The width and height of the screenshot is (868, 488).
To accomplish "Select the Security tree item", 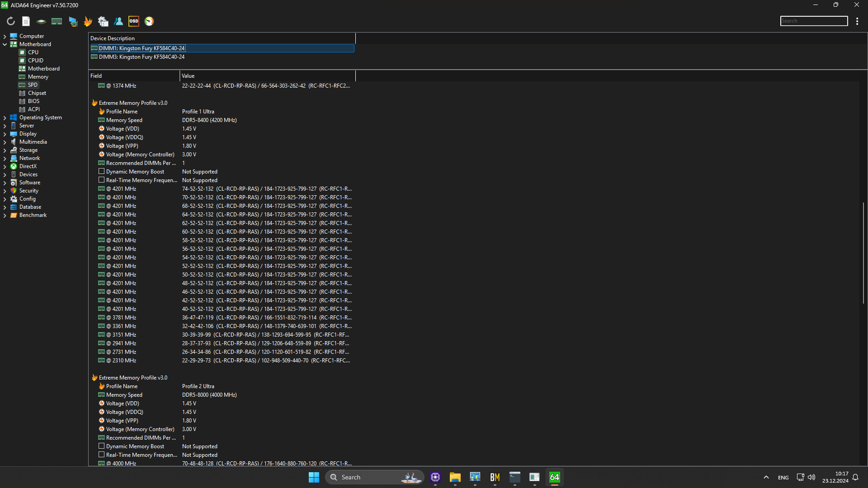I will click(x=28, y=191).
